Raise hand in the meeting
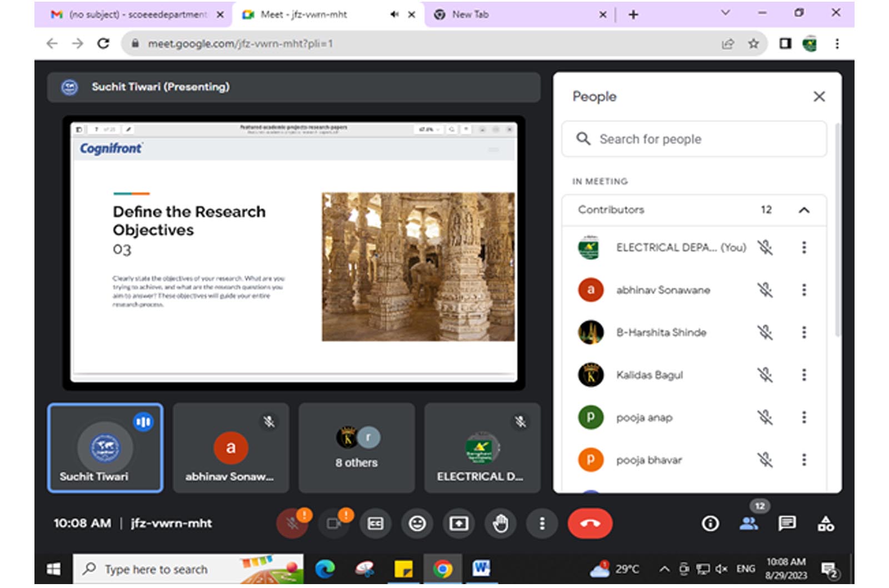This screenshot has width=889, height=588. 500,523
